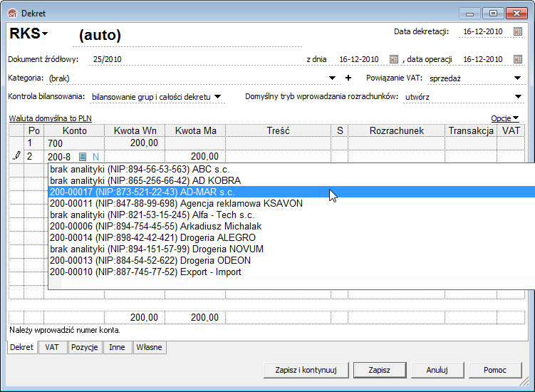
Task: Open calendar for data operacji
Action: tap(518, 59)
